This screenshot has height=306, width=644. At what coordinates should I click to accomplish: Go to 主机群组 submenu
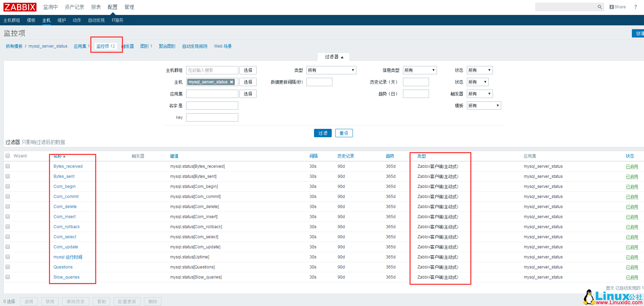(x=12, y=20)
